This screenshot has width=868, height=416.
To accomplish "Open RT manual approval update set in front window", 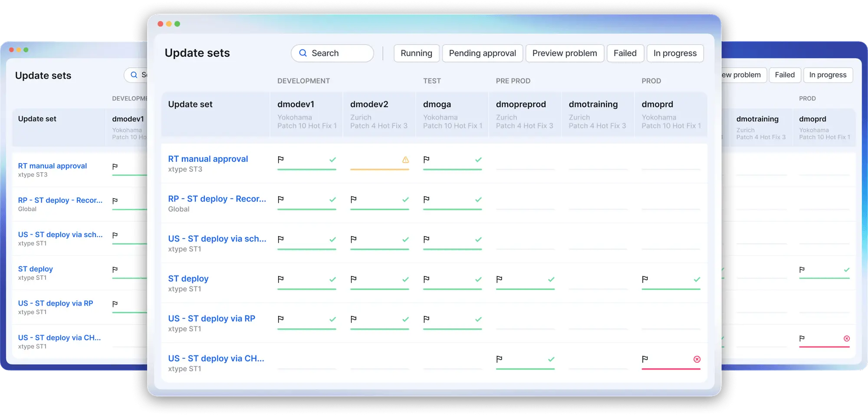I will pyautogui.click(x=208, y=159).
